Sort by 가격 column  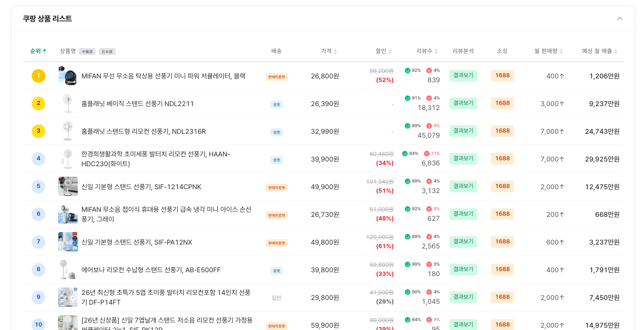point(329,51)
